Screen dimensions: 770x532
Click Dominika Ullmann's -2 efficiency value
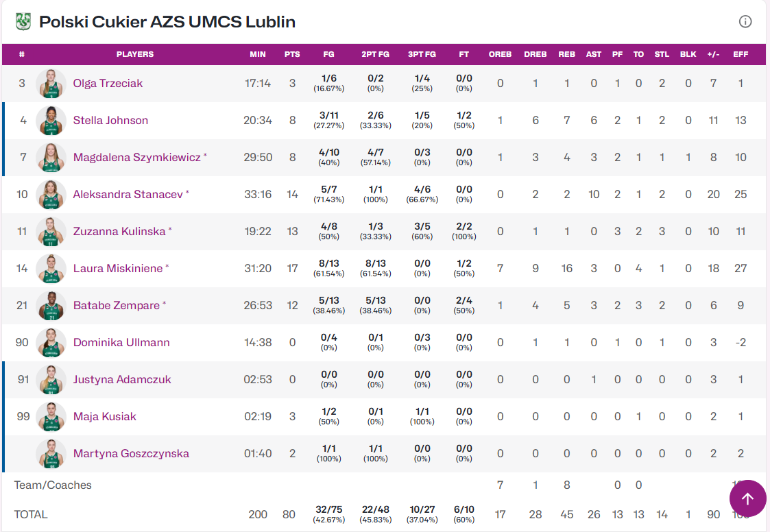[741, 342]
